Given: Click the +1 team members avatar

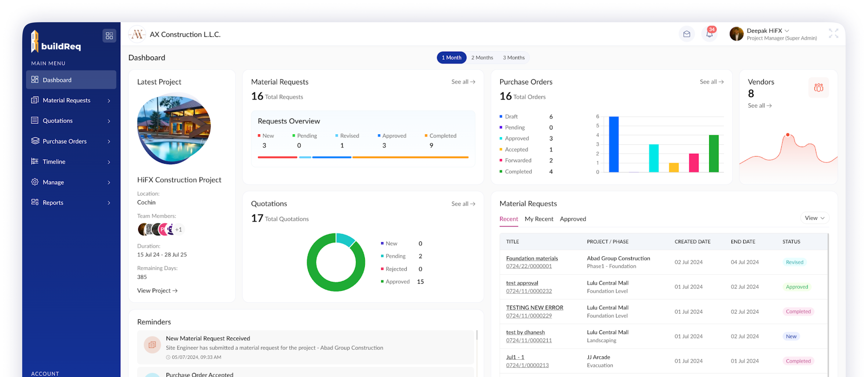Looking at the screenshot, I should point(179,229).
